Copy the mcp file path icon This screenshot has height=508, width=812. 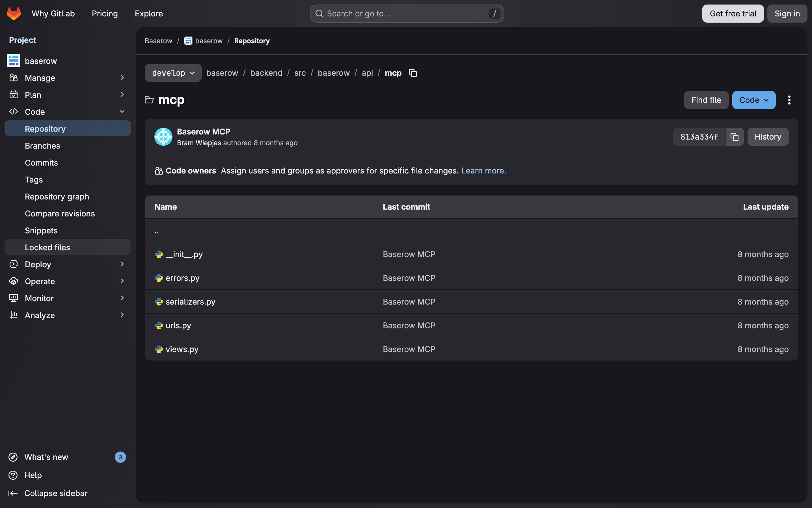click(413, 73)
